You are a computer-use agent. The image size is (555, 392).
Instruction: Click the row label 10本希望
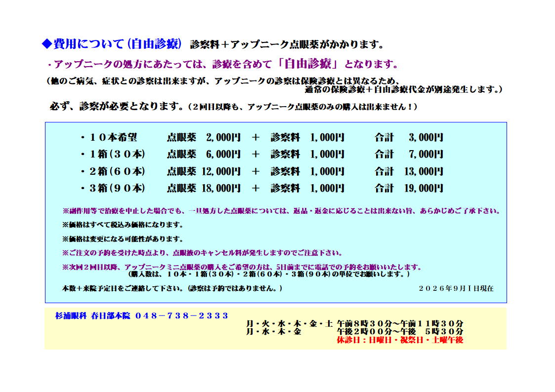pyautogui.click(x=109, y=137)
